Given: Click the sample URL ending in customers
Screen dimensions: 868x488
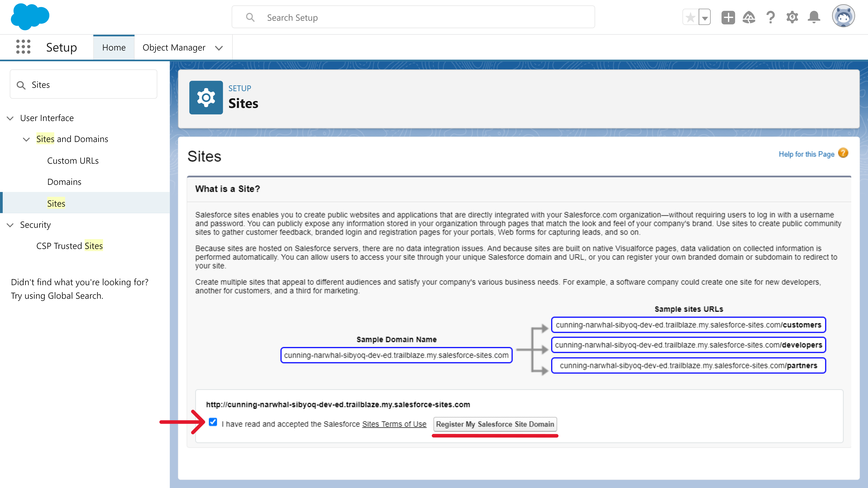Looking at the screenshot, I should click(688, 325).
